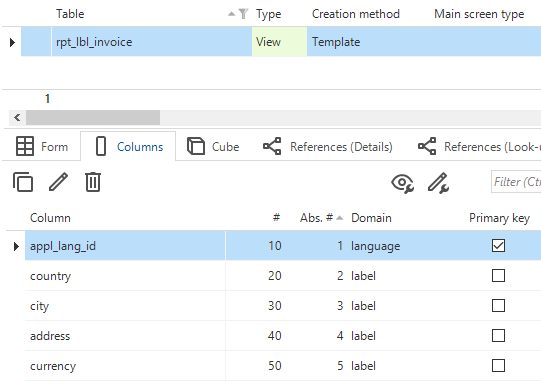Screen dimensions: 541x387
Task: Click the Columns tab rectangle icon
Action: [101, 146]
